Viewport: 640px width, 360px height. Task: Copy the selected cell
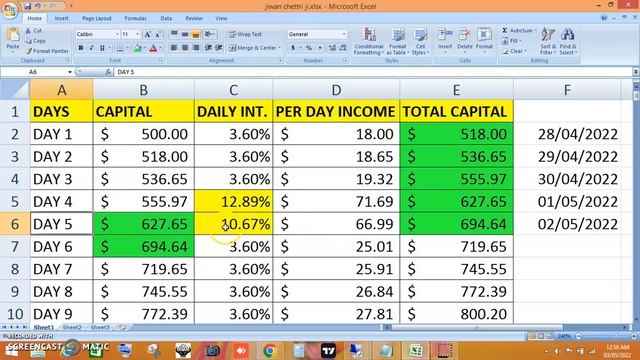click(x=35, y=41)
